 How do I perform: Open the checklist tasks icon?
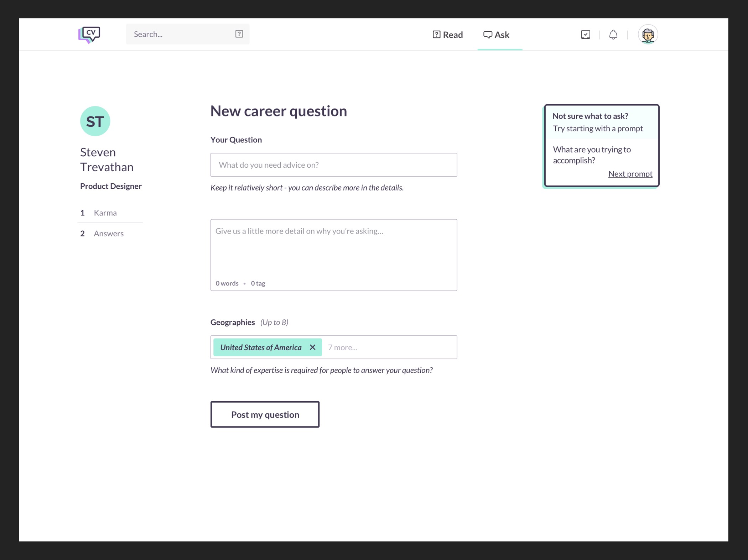click(x=585, y=35)
